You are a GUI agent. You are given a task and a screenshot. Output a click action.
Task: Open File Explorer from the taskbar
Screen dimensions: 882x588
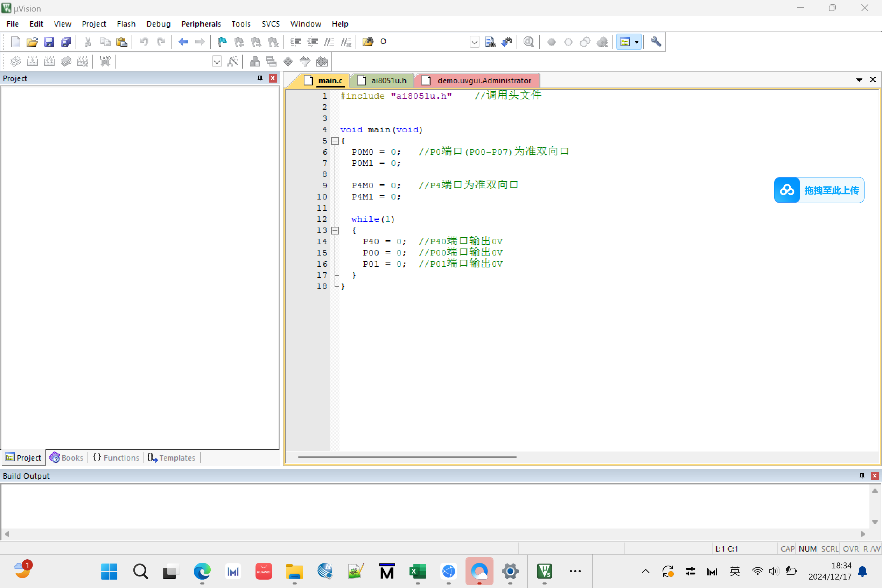(294, 571)
